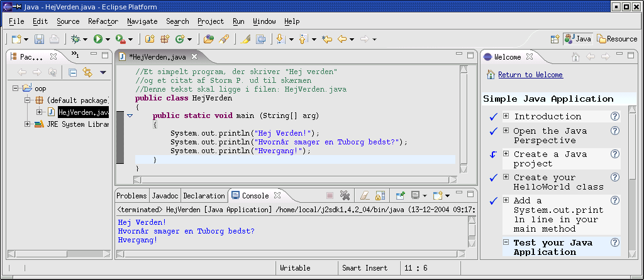
Task: Remove all terminated launches in the Console
Action: coord(345,195)
